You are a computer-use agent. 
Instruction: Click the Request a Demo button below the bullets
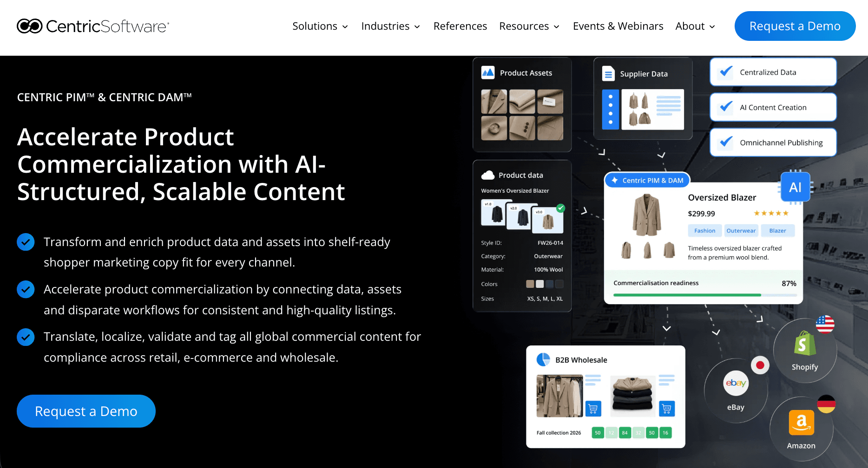coord(86,411)
